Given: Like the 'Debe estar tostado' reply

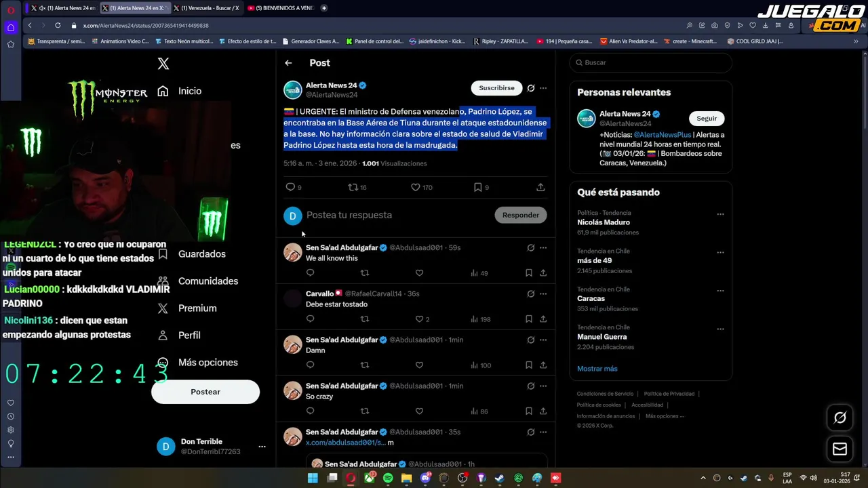Looking at the screenshot, I should coord(419,319).
